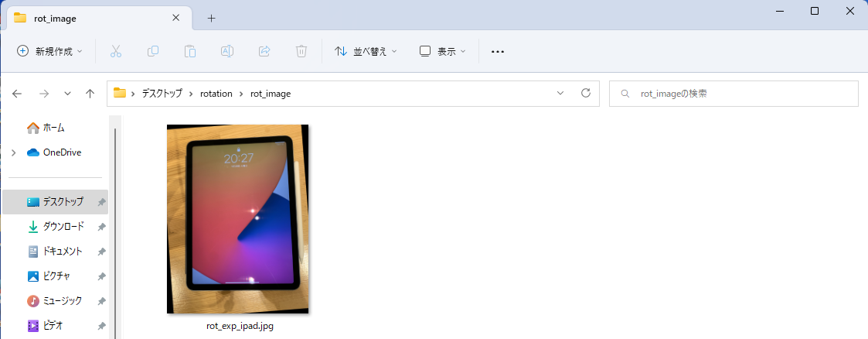Image resolution: width=868 pixels, height=339 pixels.
Task: Click the Paste clipboard icon
Action: pyautogui.click(x=190, y=52)
